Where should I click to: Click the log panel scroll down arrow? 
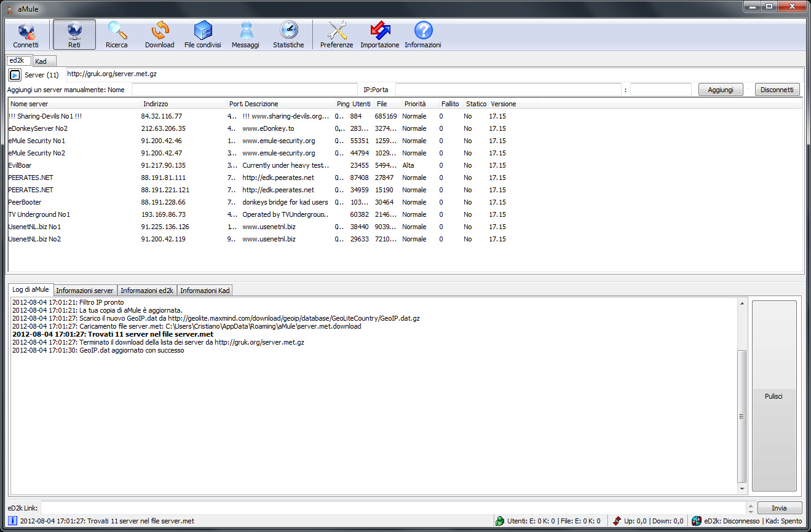(x=742, y=489)
